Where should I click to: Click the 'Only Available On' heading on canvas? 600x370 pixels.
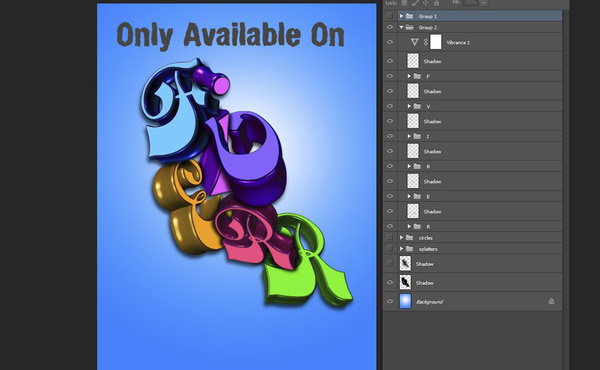point(230,35)
